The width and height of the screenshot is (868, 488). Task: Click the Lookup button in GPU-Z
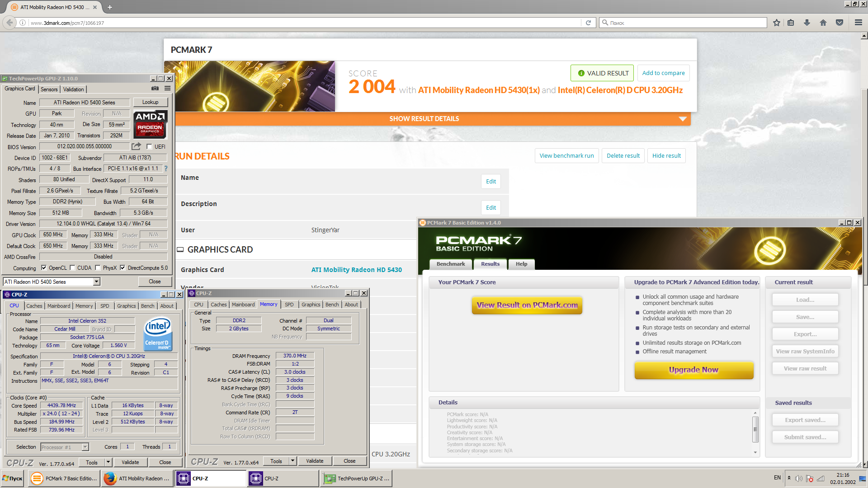pyautogui.click(x=151, y=102)
